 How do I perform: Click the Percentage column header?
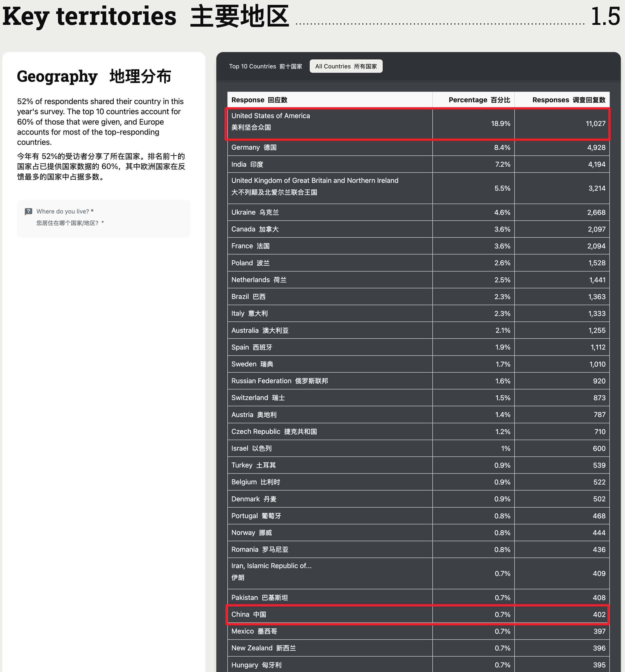479,100
